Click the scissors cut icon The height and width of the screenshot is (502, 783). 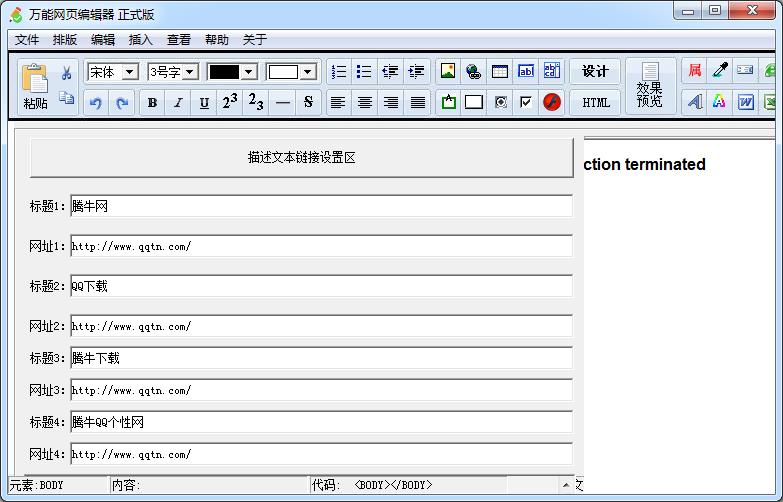66,73
